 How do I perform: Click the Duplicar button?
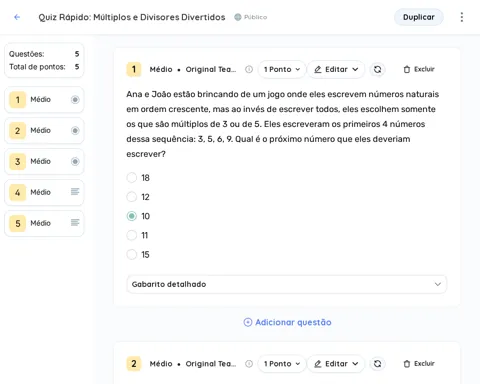[x=419, y=17]
